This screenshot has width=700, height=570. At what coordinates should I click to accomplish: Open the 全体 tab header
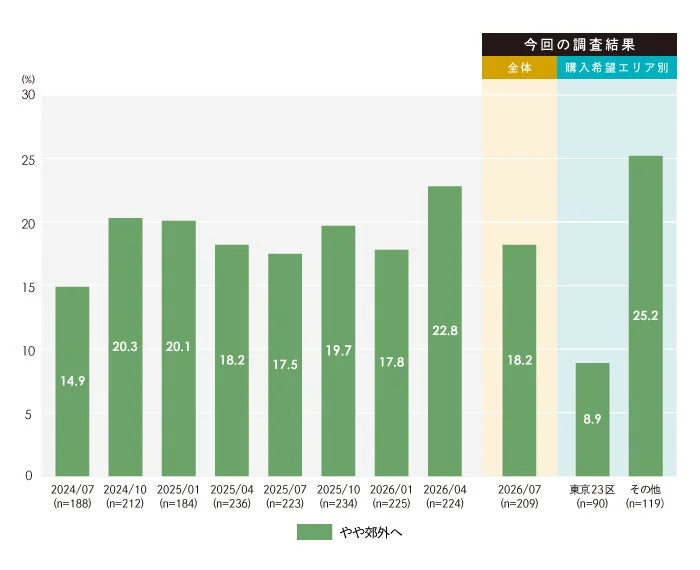coord(519,67)
